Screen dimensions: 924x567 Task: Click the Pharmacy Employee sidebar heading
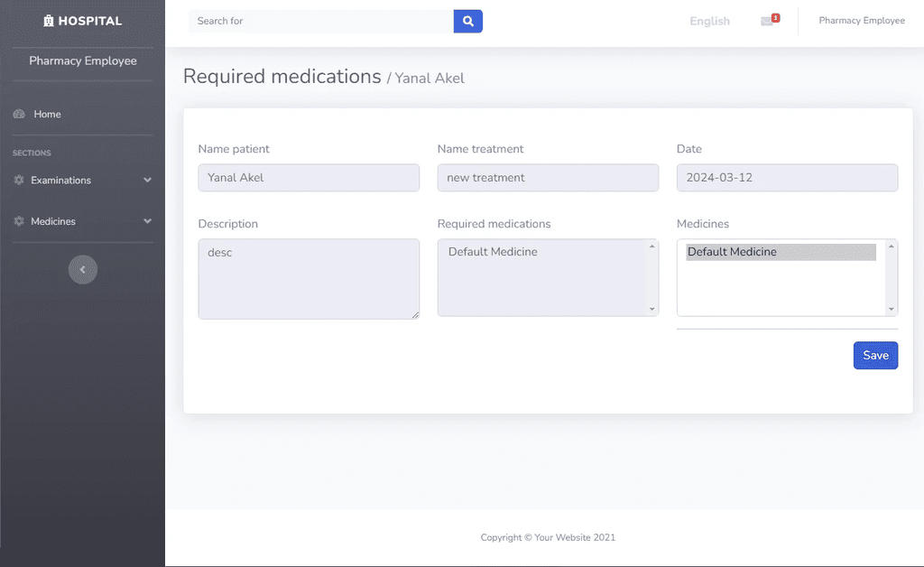pyautogui.click(x=82, y=60)
